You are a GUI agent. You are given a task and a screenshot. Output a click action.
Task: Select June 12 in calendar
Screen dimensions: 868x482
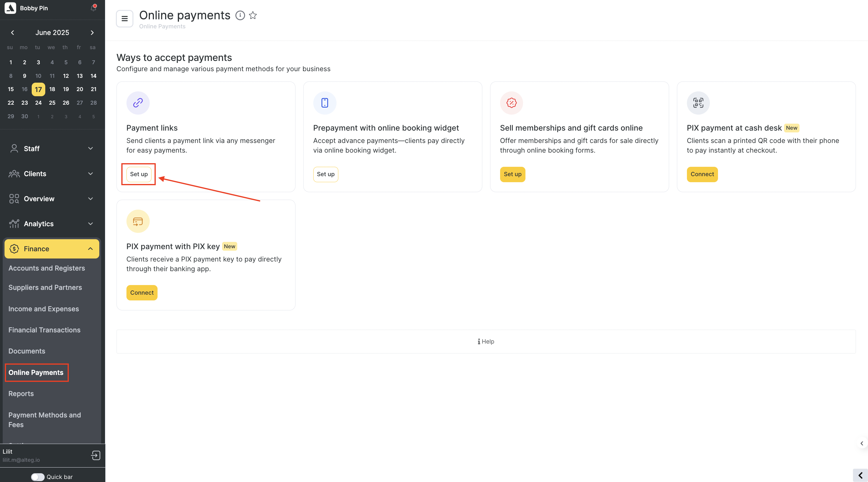66,76
